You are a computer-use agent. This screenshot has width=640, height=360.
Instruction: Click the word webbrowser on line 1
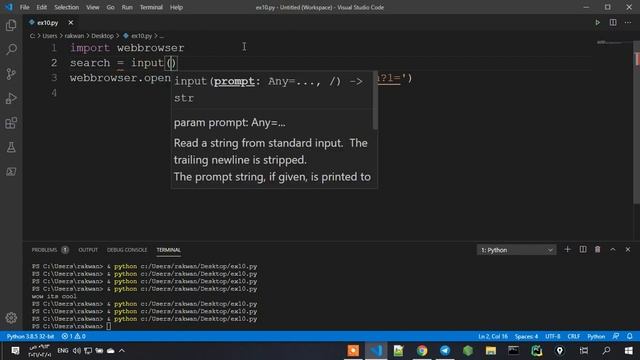coord(151,48)
